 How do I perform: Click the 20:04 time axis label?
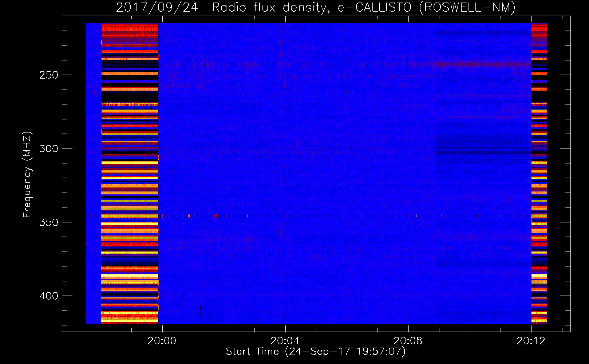[285, 341]
